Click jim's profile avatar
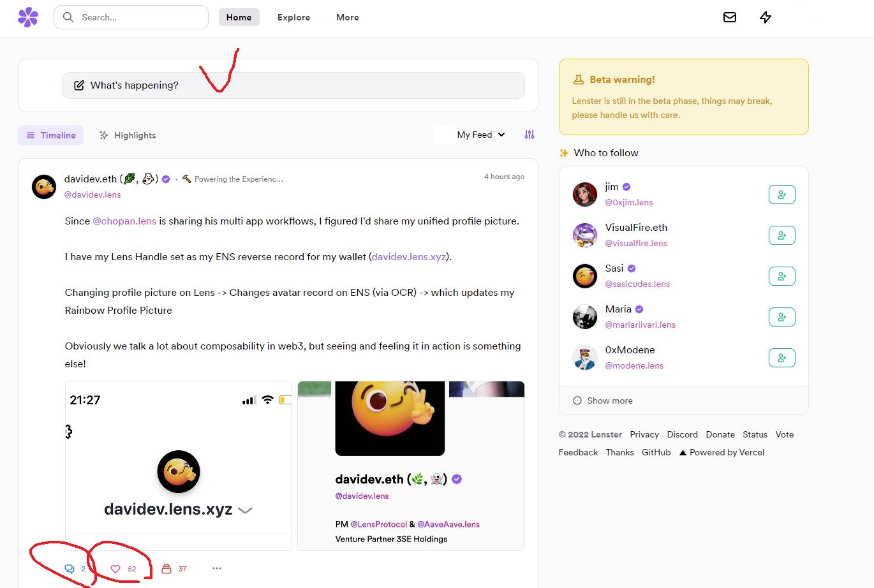 click(584, 195)
